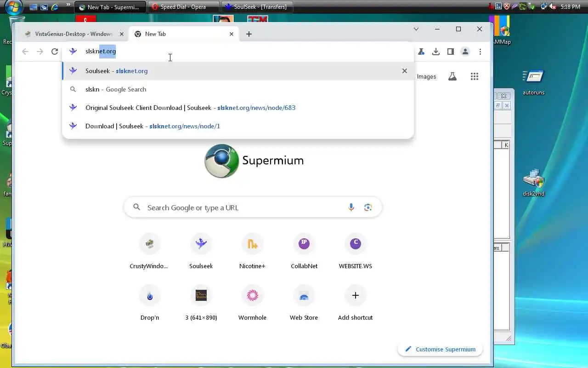Close the New Tab tab
Image resolution: width=588 pixels, height=368 pixels.
232,34
